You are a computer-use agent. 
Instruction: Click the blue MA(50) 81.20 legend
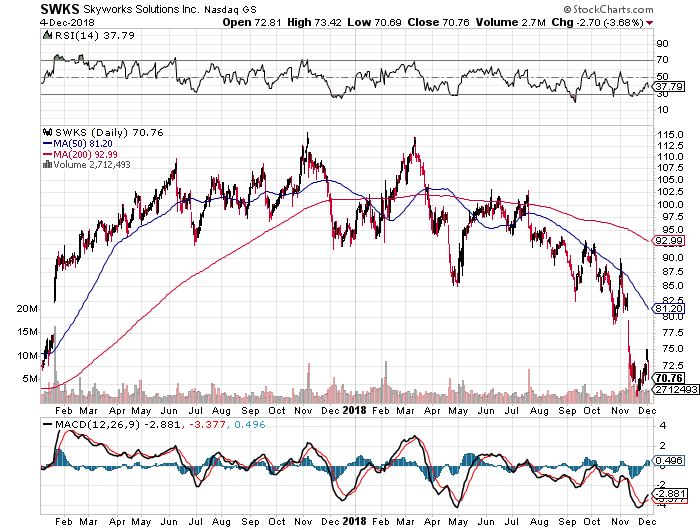(78, 144)
